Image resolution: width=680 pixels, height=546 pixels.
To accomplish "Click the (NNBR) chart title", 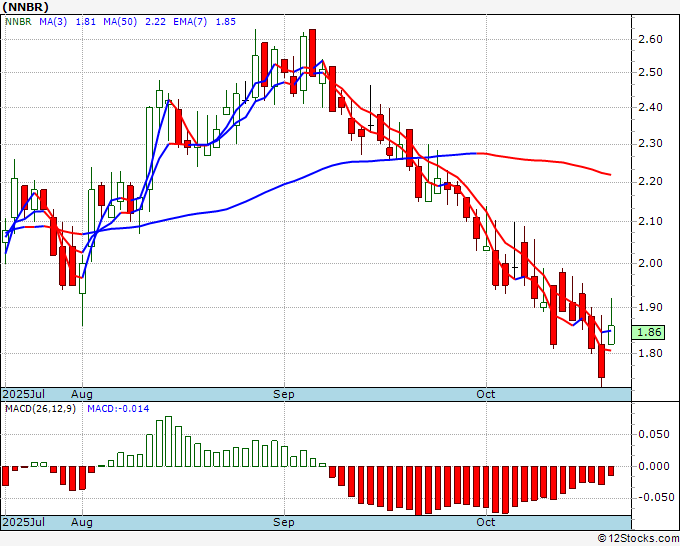I will [25, 7].
